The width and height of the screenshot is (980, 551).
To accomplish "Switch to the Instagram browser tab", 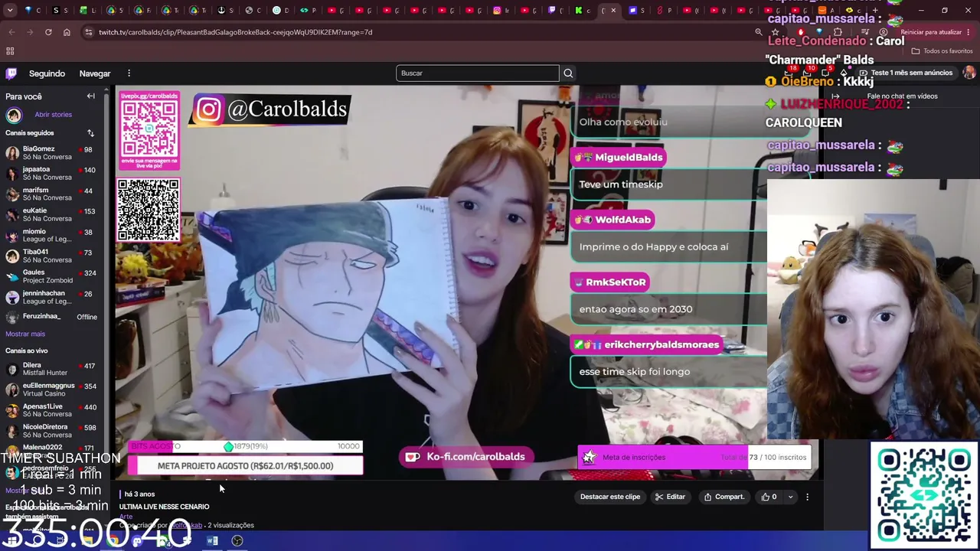I will tap(500, 11).
